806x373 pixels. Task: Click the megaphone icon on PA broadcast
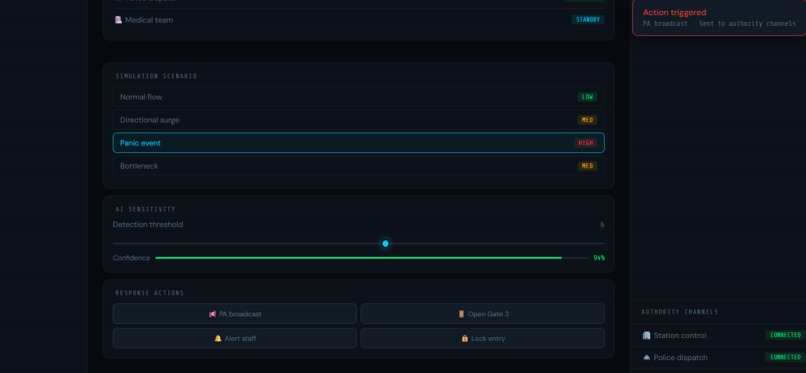click(x=212, y=314)
